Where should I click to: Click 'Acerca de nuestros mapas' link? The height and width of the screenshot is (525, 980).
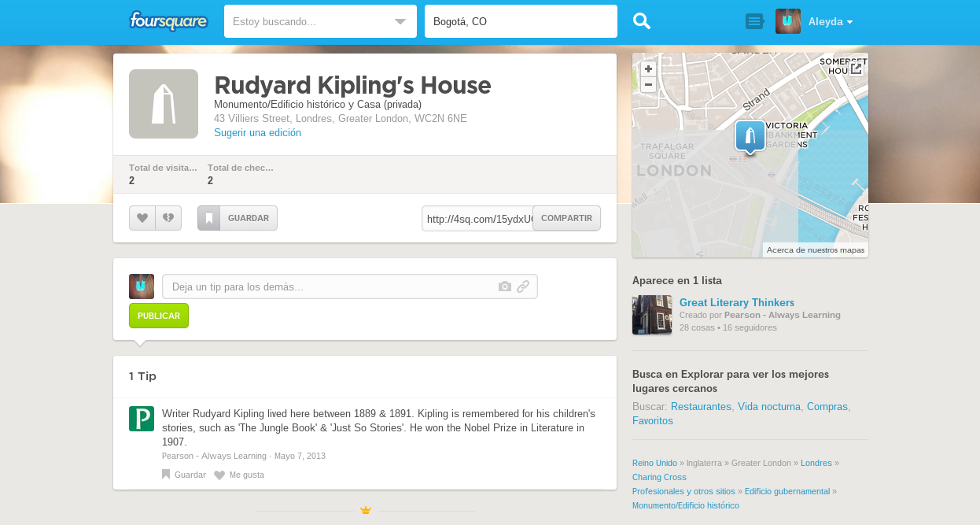816,250
